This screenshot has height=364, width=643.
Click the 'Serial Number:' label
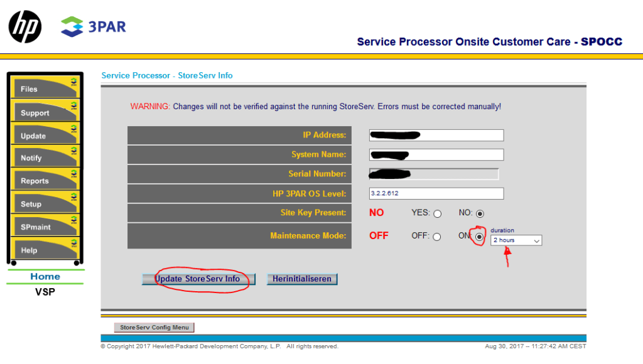tap(317, 174)
